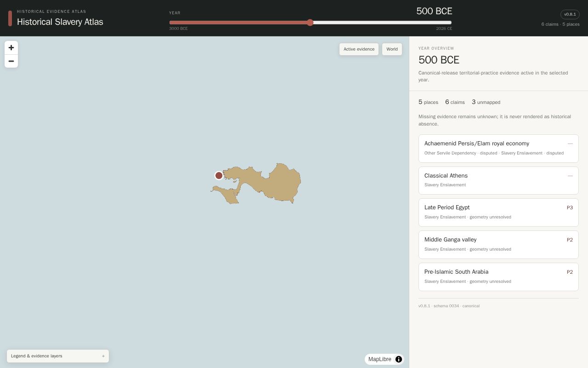Zoom in on the map

tap(11, 47)
